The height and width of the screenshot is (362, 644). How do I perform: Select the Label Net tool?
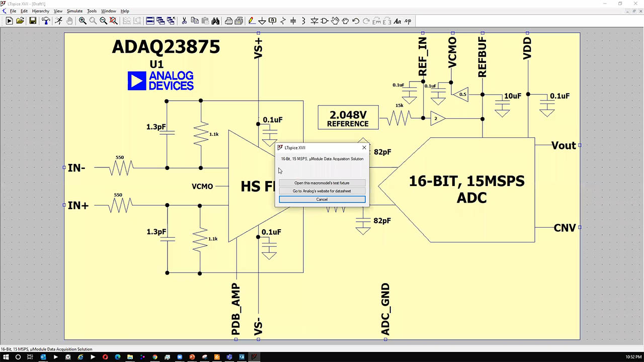[x=272, y=21]
